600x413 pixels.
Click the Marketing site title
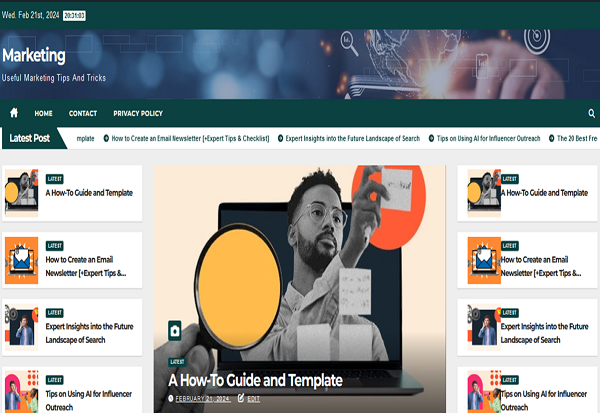(x=34, y=56)
